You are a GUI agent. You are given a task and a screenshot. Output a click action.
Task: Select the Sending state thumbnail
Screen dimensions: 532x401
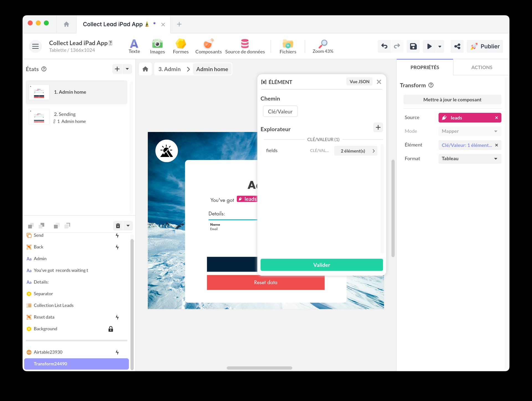point(39,117)
